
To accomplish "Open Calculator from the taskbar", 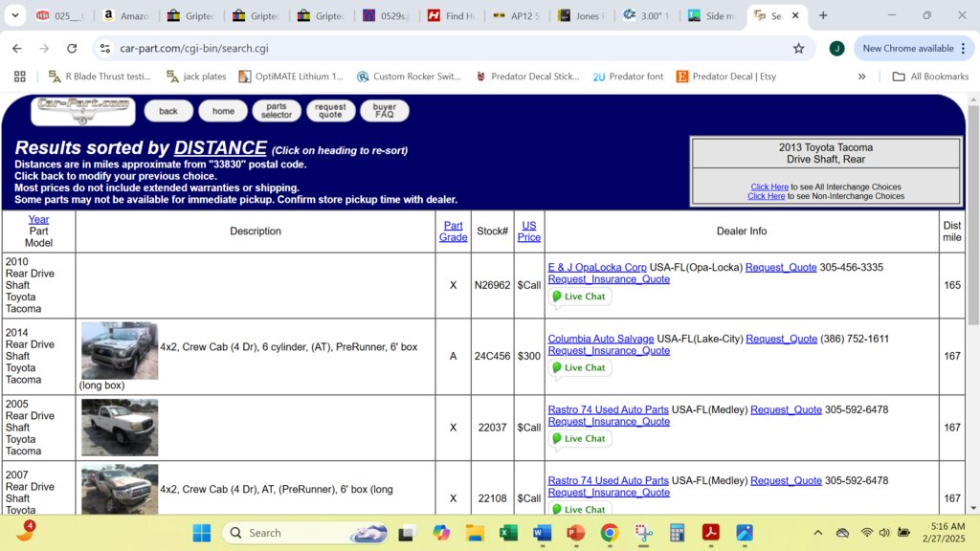I will coord(677,533).
